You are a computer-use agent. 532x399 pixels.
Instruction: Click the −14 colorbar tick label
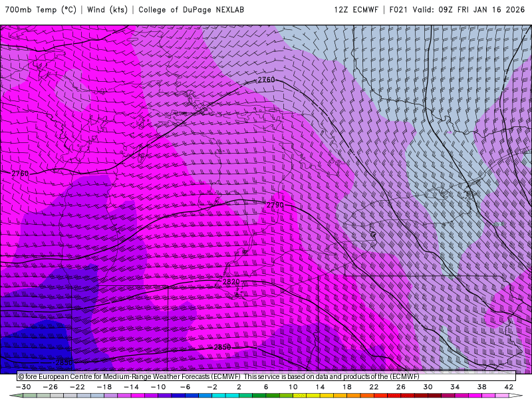[131, 387]
